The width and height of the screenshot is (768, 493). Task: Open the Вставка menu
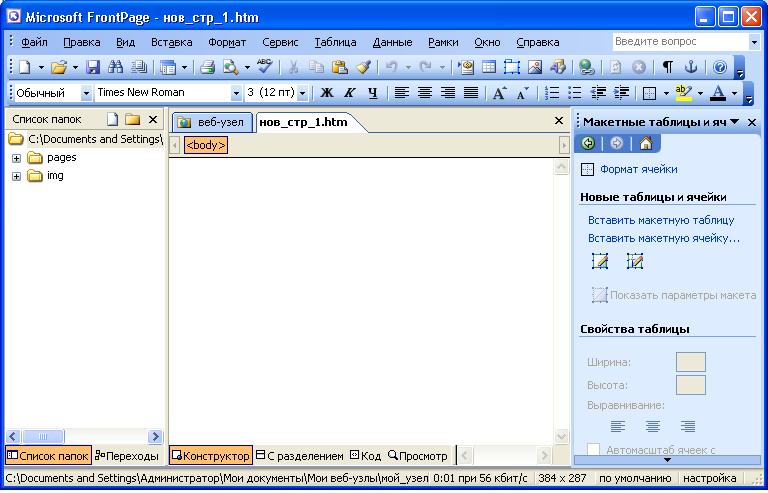[x=171, y=42]
